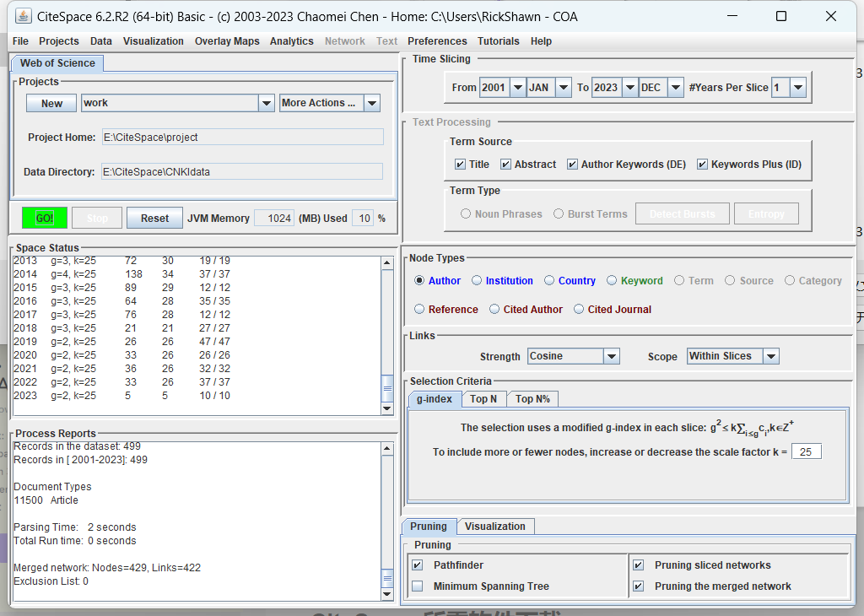The width and height of the screenshot is (864, 616).
Task: Open the From month JAN dropdown
Action: [x=563, y=87]
